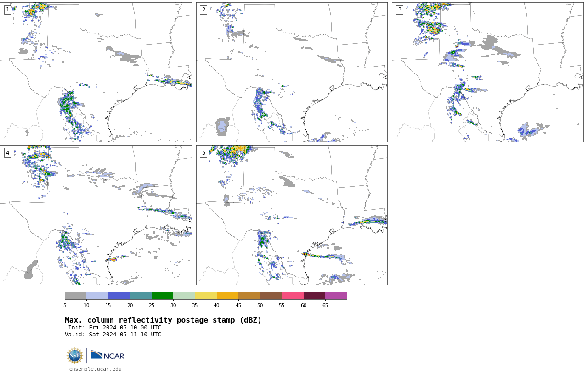Image resolution: width=588 pixels, height=374 pixels.
Task: Open ensemble member 1 reflectivity map
Action: [96, 72]
